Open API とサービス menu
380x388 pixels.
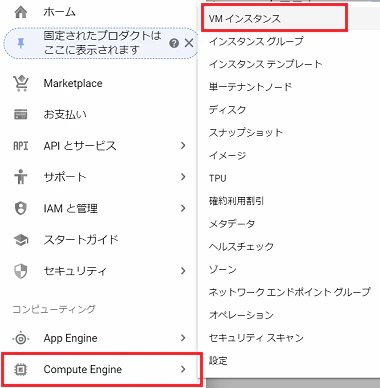pos(80,146)
